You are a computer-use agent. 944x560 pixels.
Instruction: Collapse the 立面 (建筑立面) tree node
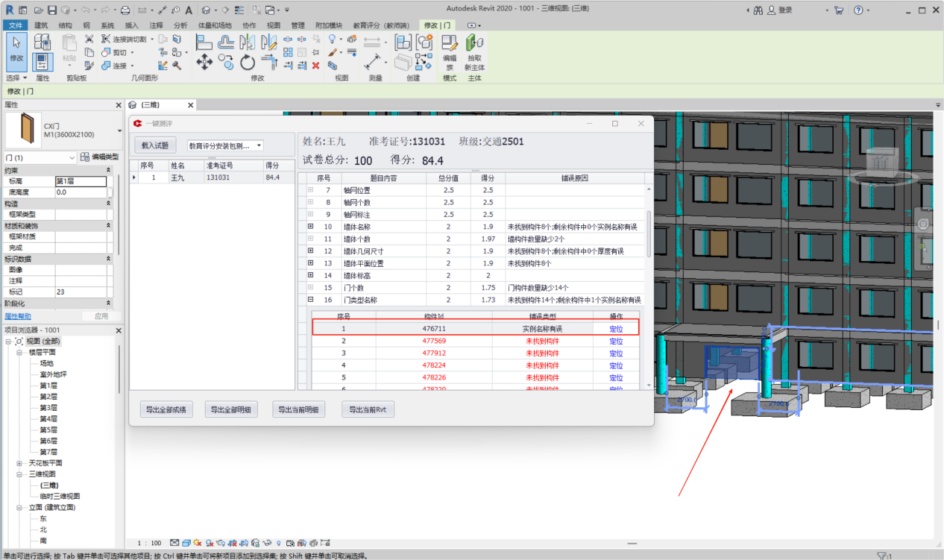click(x=20, y=507)
